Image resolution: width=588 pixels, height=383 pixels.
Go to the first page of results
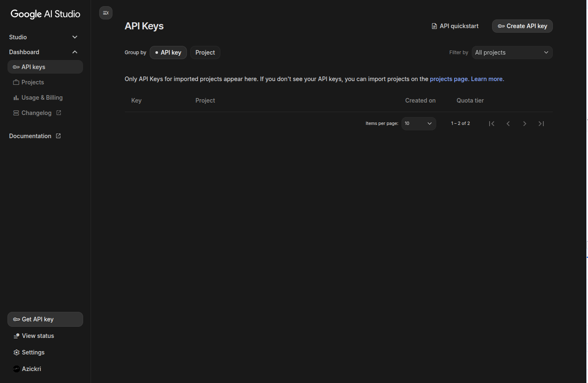pyautogui.click(x=492, y=124)
